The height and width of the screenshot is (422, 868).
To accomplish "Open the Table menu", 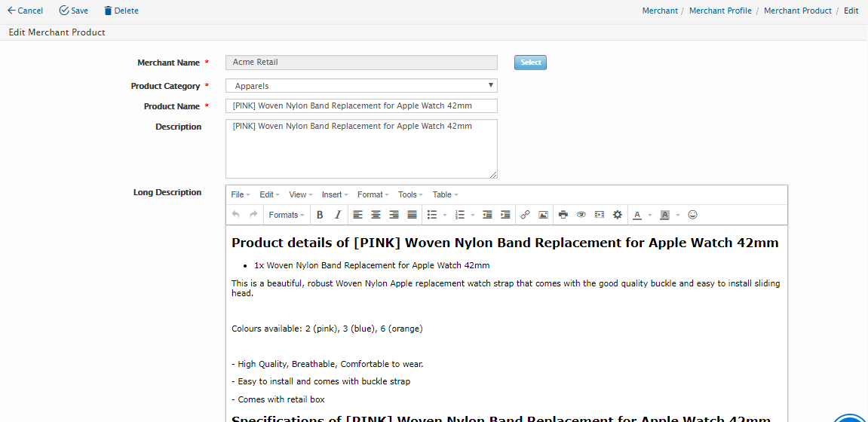I will pos(445,194).
